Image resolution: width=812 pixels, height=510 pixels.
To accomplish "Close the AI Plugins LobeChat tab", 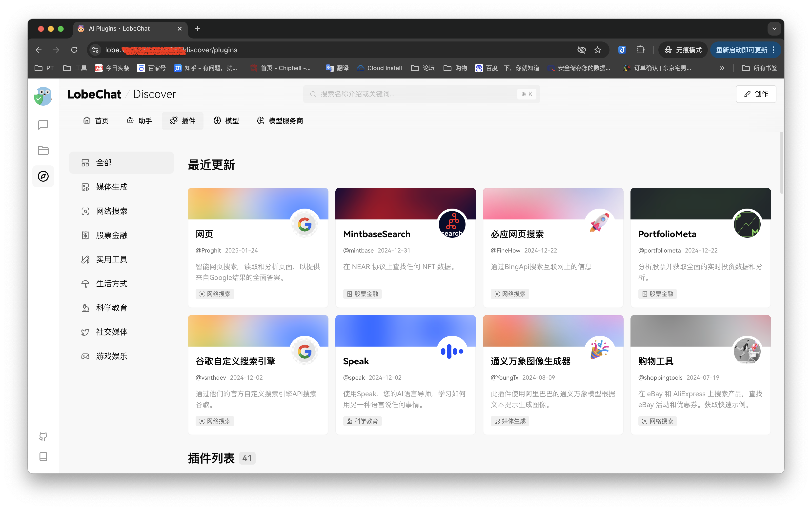I will tap(180, 29).
